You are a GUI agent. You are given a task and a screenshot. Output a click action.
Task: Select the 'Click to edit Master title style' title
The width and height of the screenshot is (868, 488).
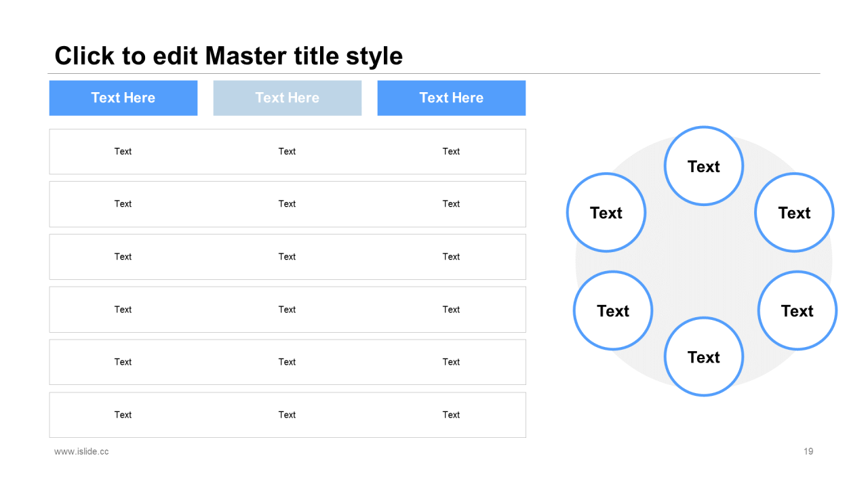click(x=229, y=56)
